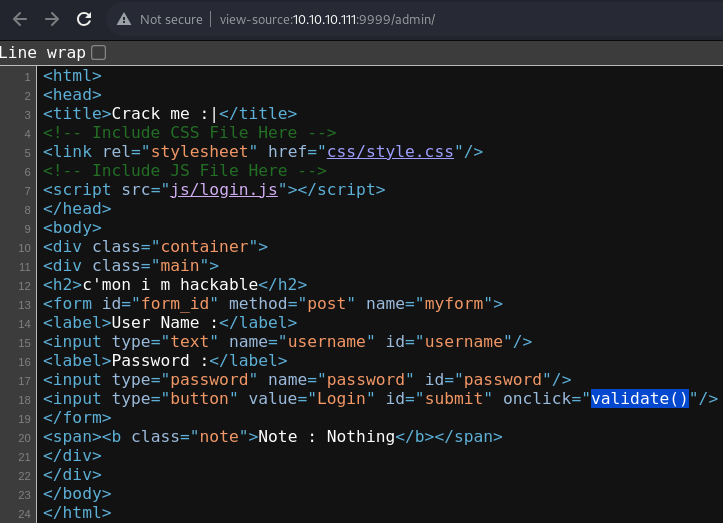Click the submit id value
Screen dimensions: 723x523
[454, 398]
